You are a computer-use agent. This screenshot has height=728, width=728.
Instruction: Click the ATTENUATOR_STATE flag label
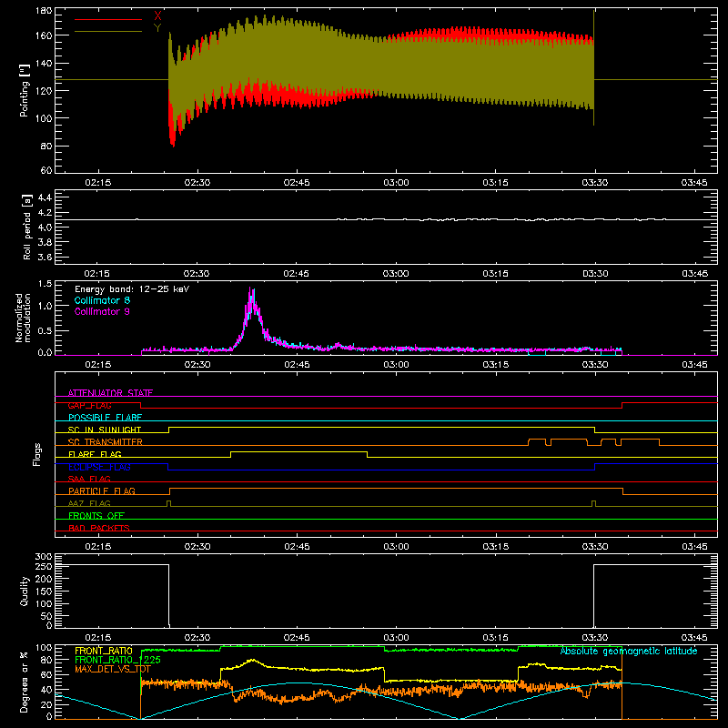(110, 393)
